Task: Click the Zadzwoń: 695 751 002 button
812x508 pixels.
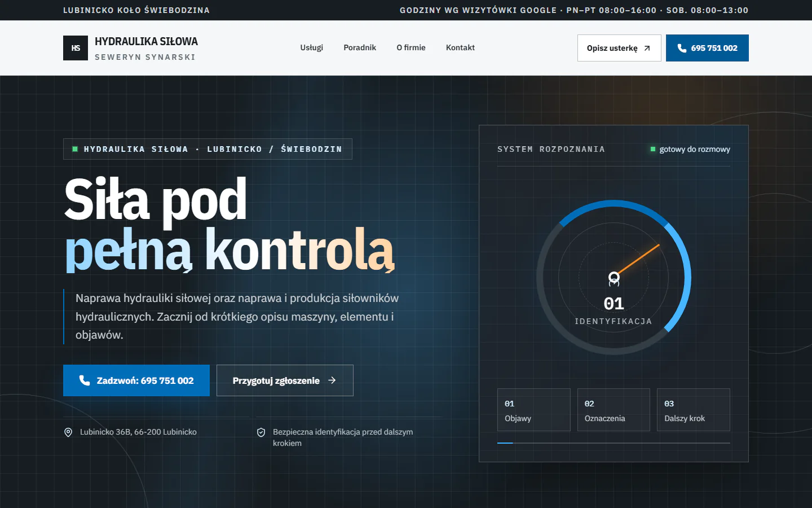Action: pos(136,380)
